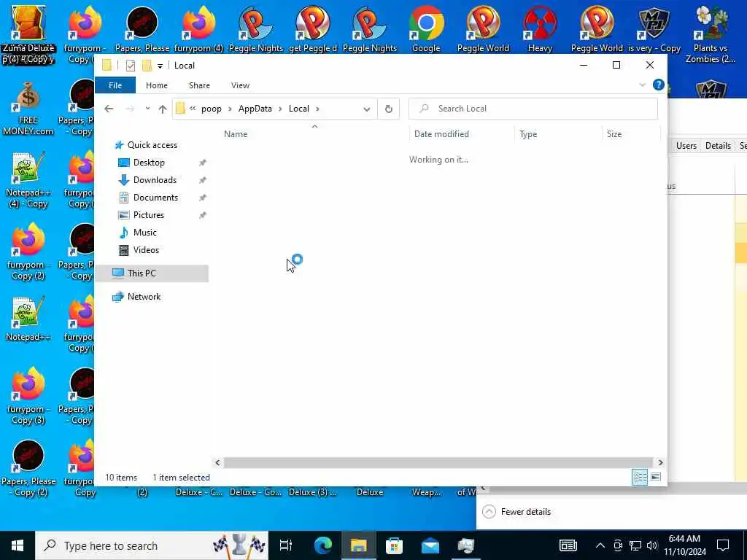This screenshot has width=747, height=560.
Task: Open Videos in navigation pane
Action: point(146,250)
